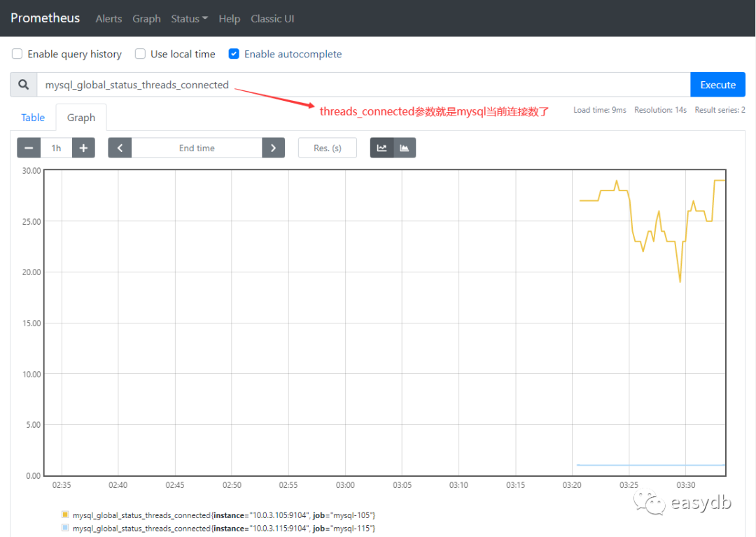Open the Alerts page in navbar
This screenshot has width=756, height=537.
(108, 19)
